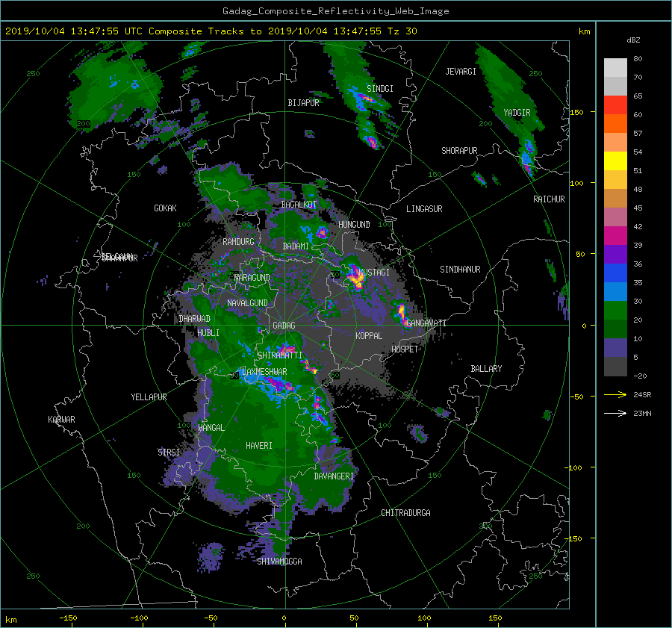Click the HANGAL city label
The height and width of the screenshot is (628, 672).
pyautogui.click(x=211, y=428)
